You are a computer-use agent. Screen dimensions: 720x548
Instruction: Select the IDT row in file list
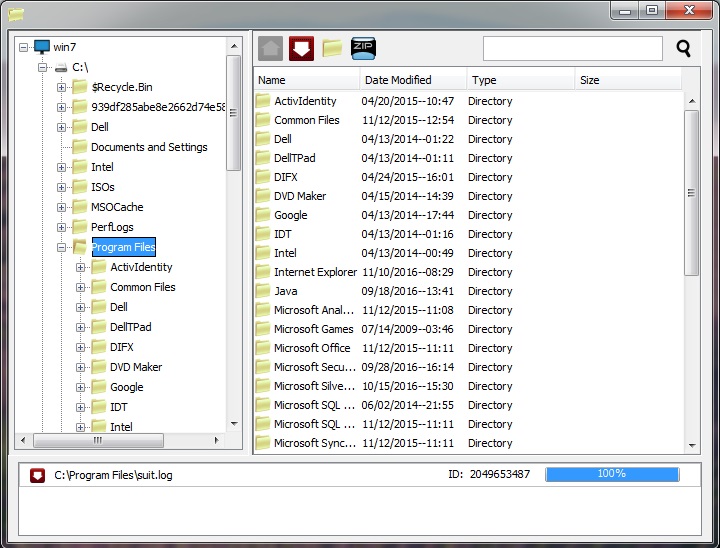(x=468, y=234)
